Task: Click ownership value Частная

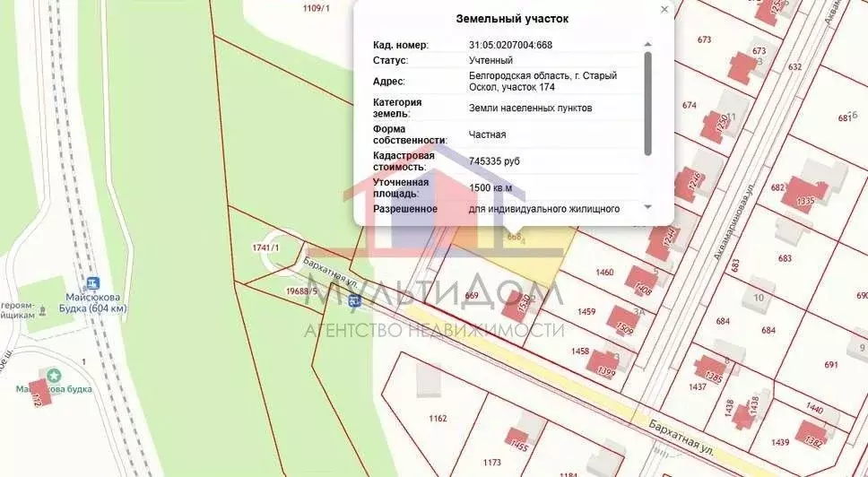Action: [487, 134]
